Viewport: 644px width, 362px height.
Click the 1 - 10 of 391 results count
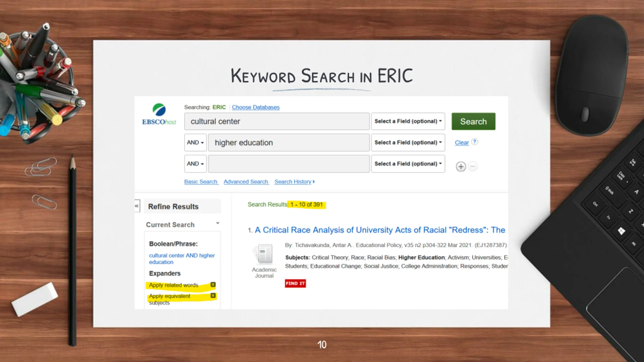click(x=306, y=204)
